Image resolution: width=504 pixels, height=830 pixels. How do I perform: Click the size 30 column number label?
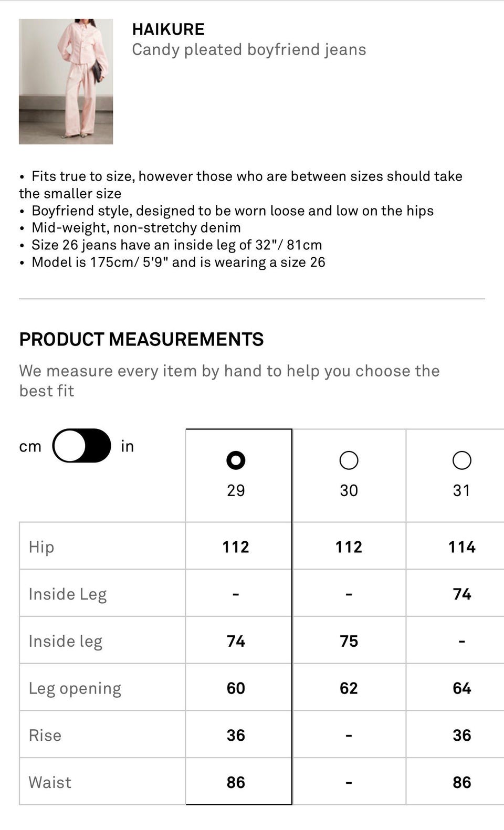[349, 490]
